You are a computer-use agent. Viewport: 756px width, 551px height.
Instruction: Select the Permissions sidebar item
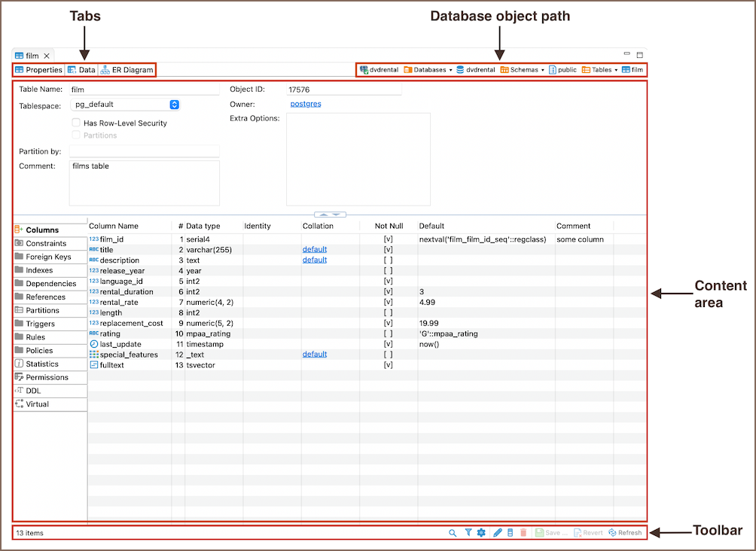pyautogui.click(x=47, y=377)
